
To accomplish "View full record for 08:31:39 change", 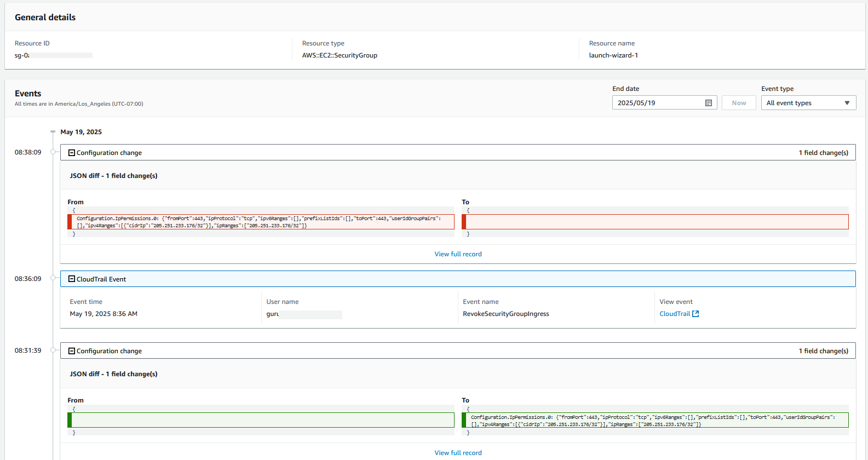I will (x=458, y=453).
